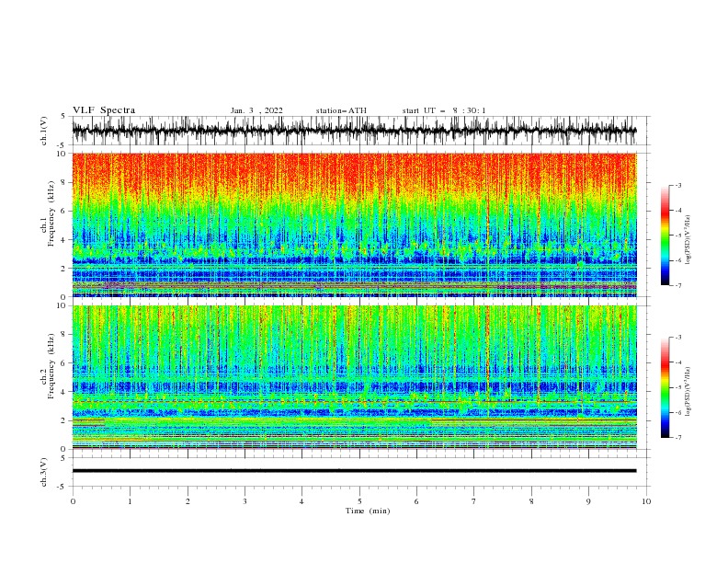Click the upper PSD color scale bar
728x563 pixels.
click(x=665, y=235)
